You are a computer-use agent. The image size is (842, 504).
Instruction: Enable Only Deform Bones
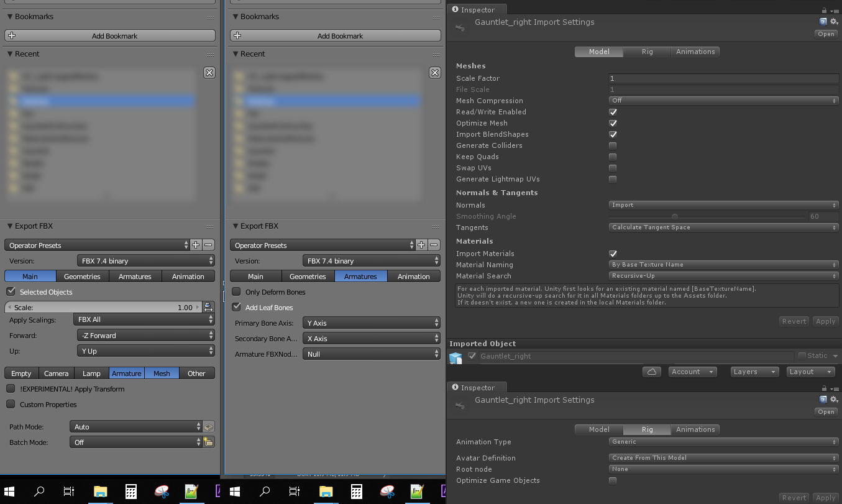tap(236, 291)
